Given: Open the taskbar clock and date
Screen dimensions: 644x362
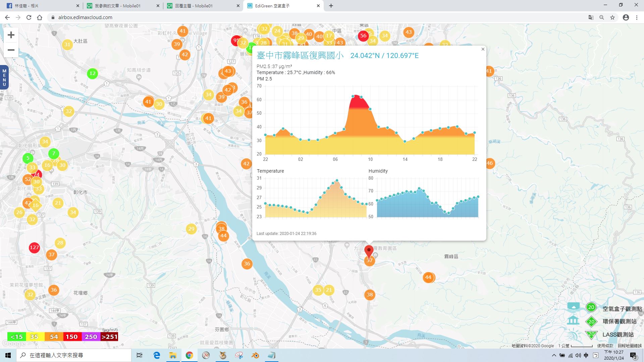Looking at the screenshot, I should (614, 355).
